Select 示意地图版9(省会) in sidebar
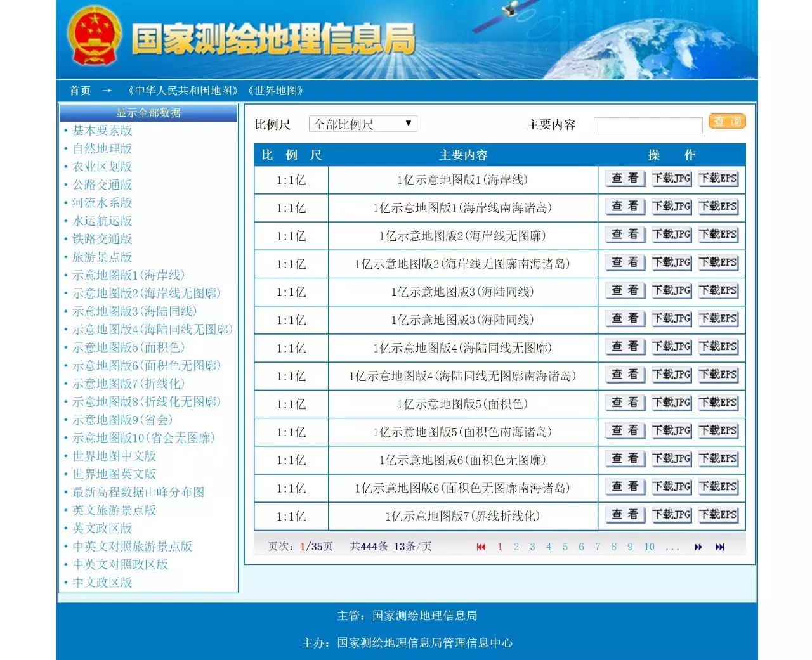The width and height of the screenshot is (812, 660). tap(122, 420)
